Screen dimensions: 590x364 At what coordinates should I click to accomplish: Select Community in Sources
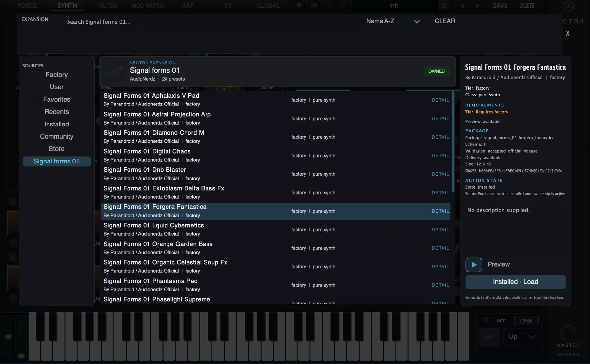[57, 136]
